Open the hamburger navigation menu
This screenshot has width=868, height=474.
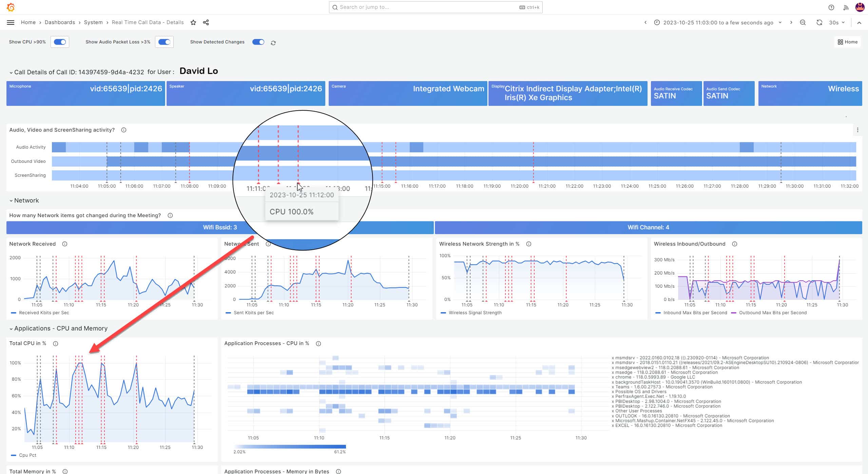point(11,22)
